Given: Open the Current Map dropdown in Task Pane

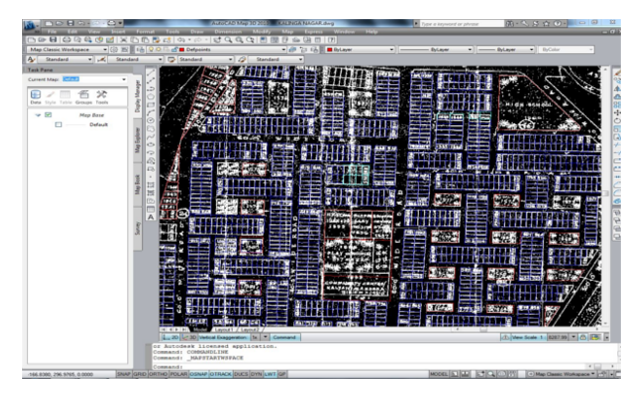Looking at the screenshot, I should point(95,79).
